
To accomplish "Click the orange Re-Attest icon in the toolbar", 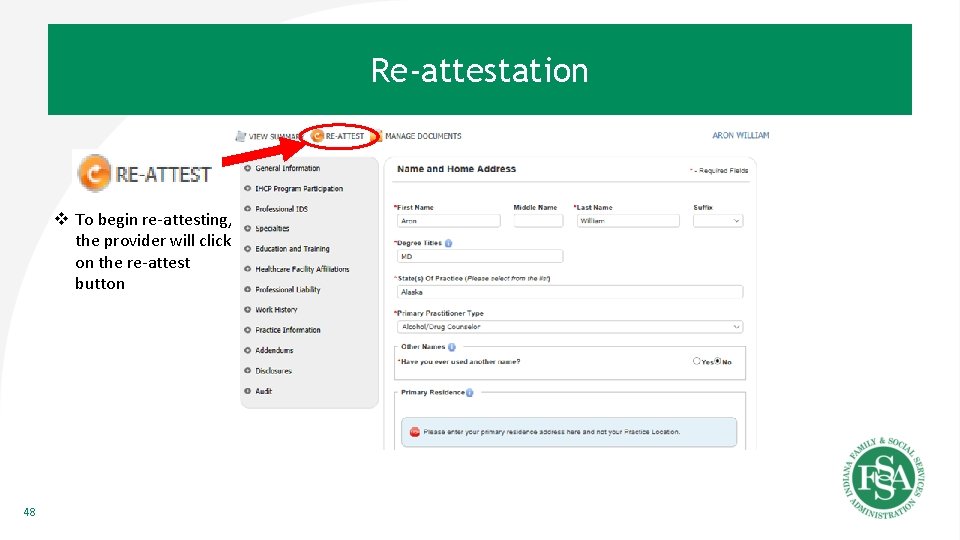I will click(317, 136).
